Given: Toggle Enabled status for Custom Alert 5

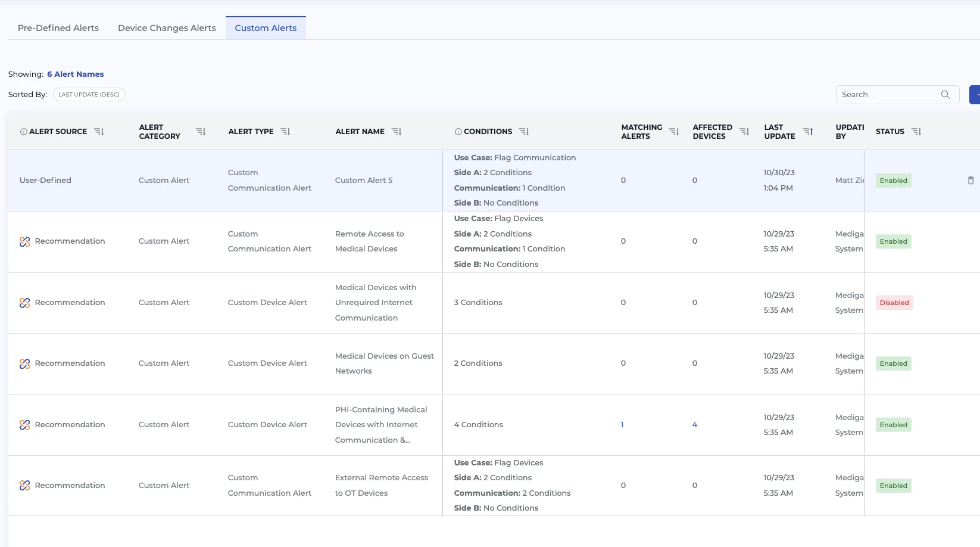Looking at the screenshot, I should pyautogui.click(x=893, y=181).
